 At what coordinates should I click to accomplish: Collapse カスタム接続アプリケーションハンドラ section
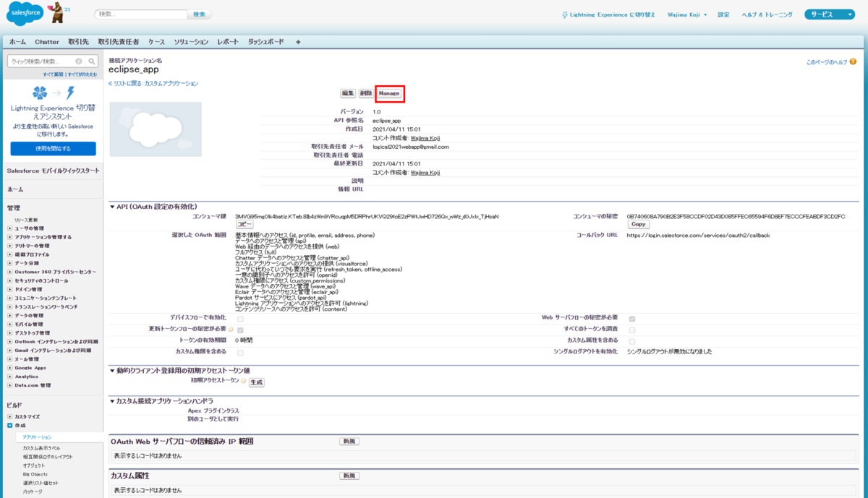coord(112,400)
